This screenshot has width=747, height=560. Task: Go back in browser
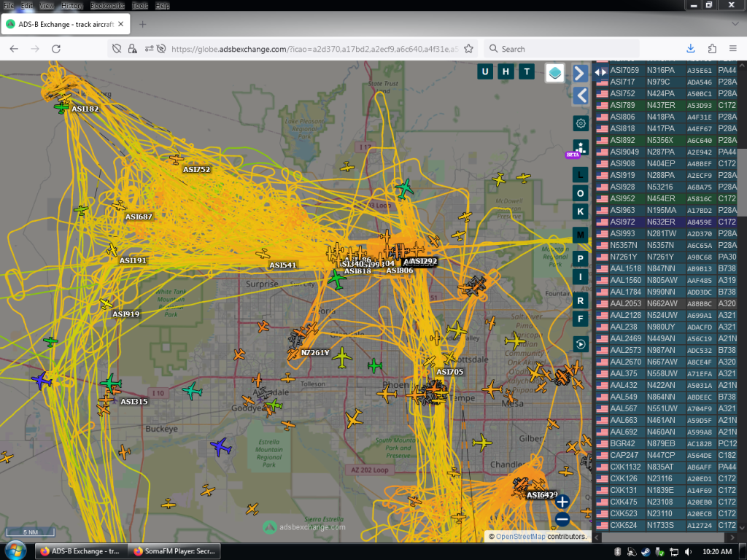pyautogui.click(x=15, y=49)
